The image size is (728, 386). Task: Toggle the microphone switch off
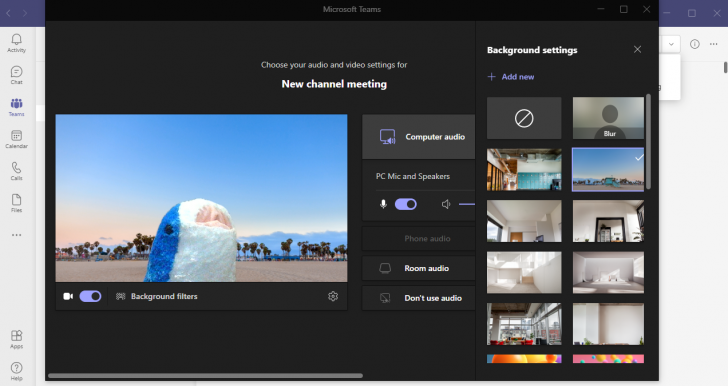pyautogui.click(x=406, y=204)
